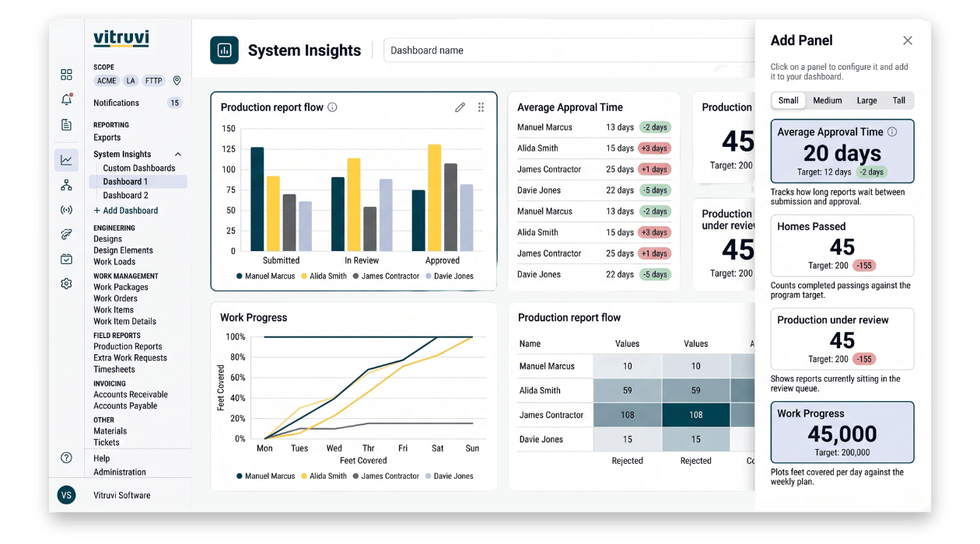Open Work Item Details menu item
The height and width of the screenshot is (544, 980).
pyautogui.click(x=124, y=322)
